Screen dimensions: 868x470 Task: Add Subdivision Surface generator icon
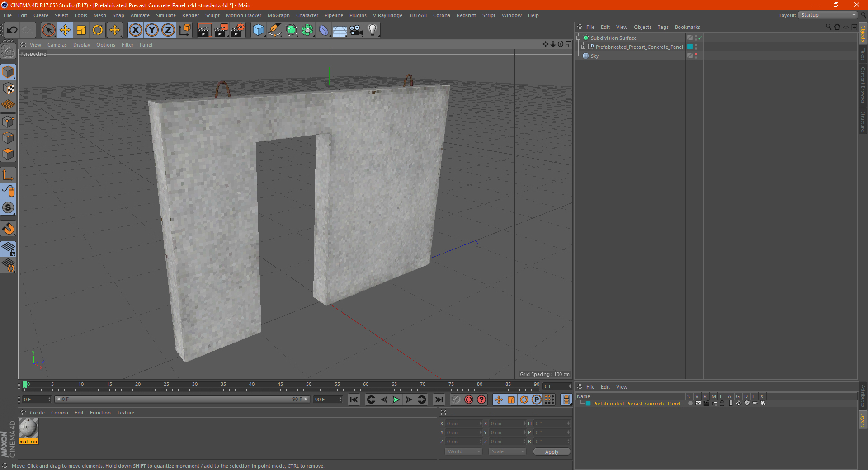click(x=291, y=30)
